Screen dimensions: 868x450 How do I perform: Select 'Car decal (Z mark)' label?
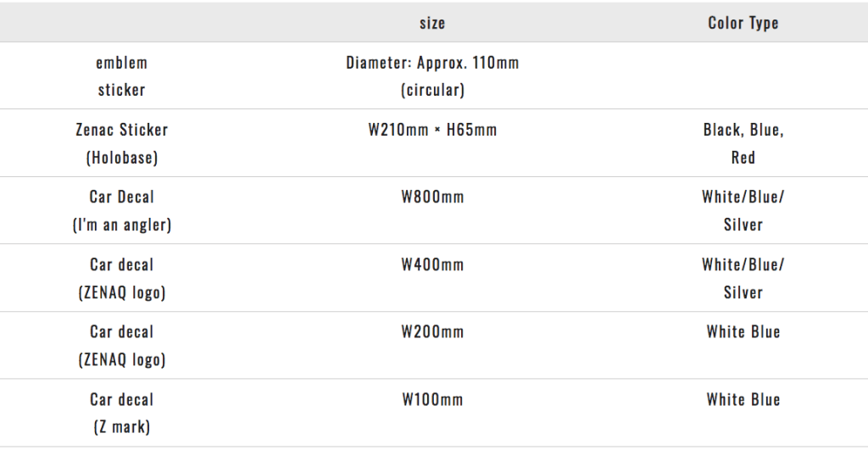tap(121, 413)
